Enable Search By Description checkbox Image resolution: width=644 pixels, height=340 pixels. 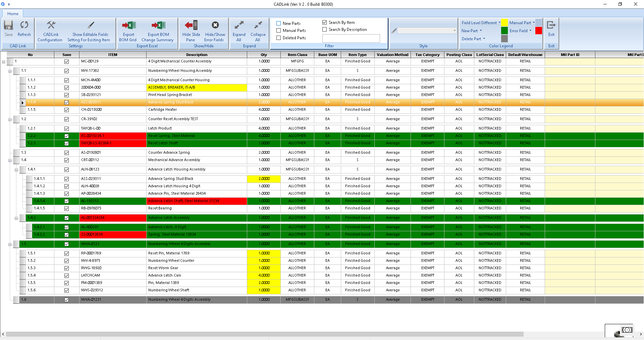(324, 30)
